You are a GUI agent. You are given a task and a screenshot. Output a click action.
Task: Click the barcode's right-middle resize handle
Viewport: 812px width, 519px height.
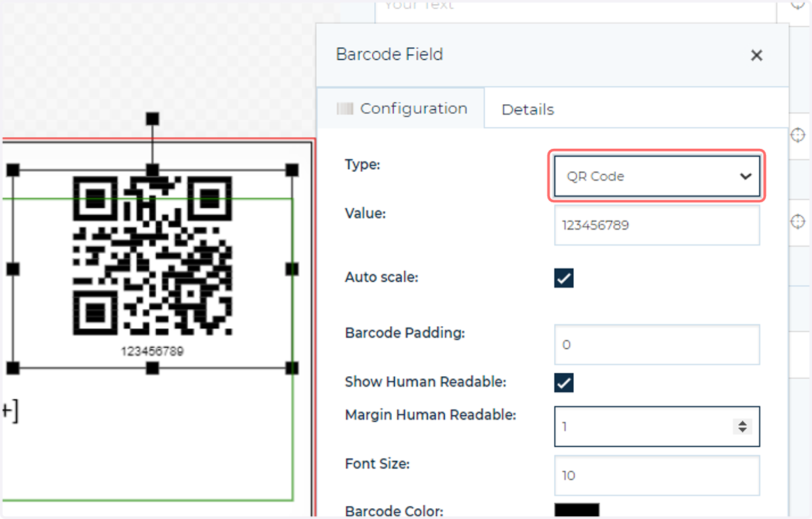(x=292, y=269)
